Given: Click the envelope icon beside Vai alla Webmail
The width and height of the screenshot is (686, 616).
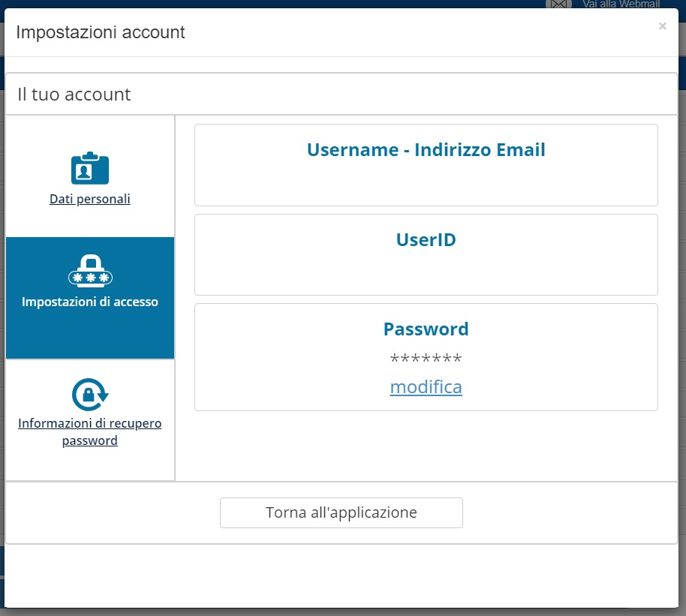Looking at the screenshot, I should (558, 5).
